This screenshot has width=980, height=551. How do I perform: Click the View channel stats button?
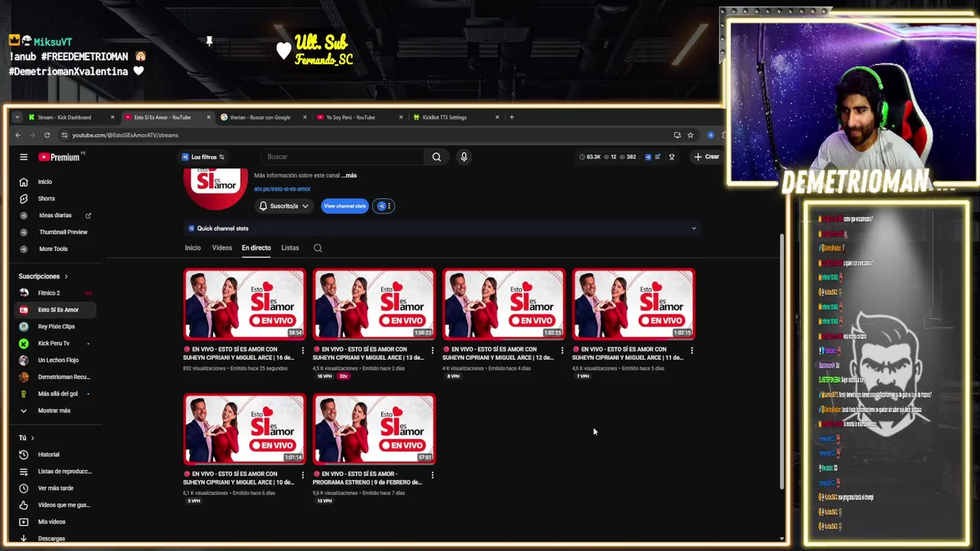coord(345,206)
